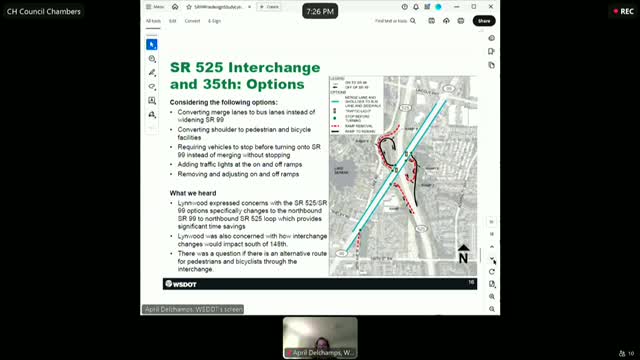Zoom in using magnifier plus icon

(x=491, y=297)
